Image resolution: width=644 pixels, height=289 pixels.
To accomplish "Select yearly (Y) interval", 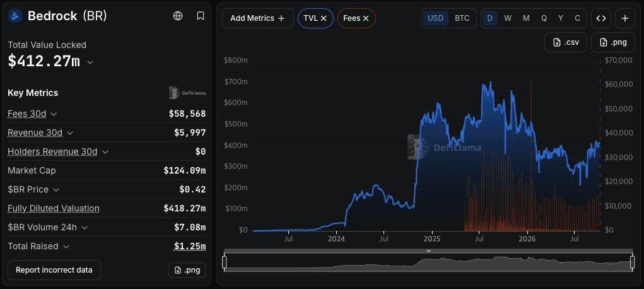I will tap(561, 18).
